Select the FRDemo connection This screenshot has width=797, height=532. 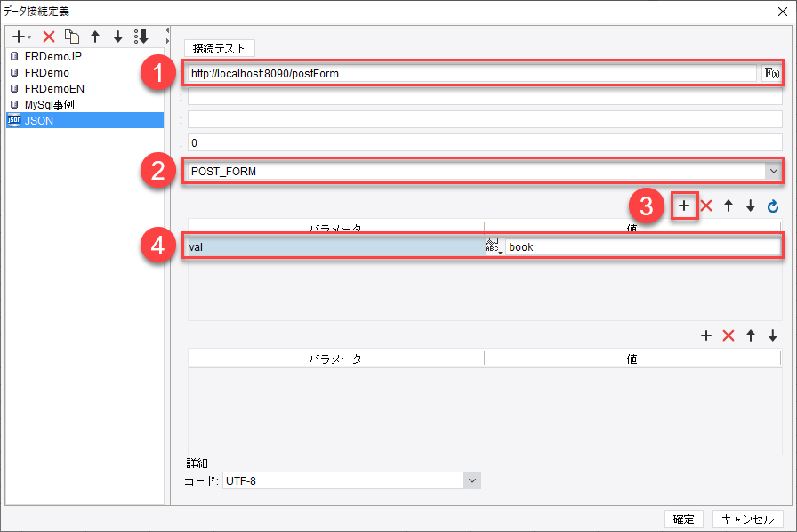pos(85,73)
